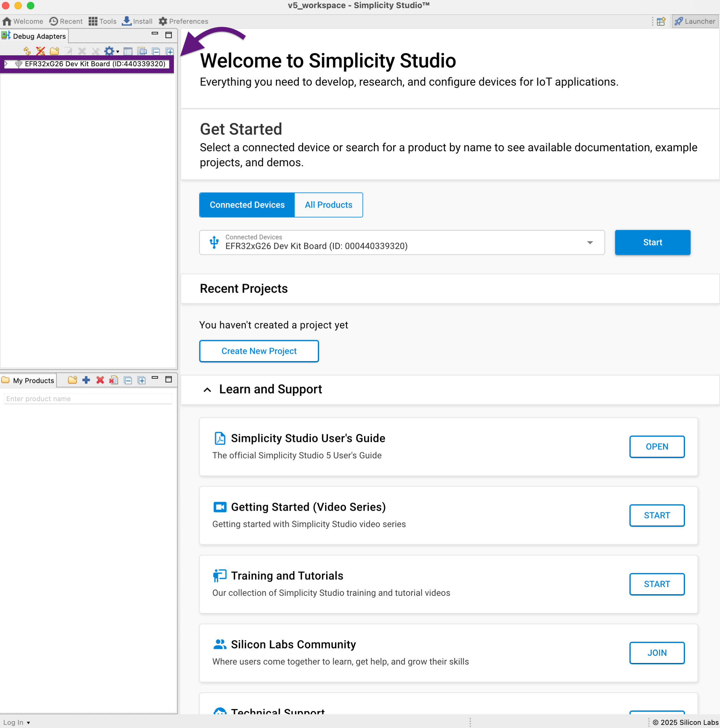Start Training and Tutorials

click(657, 584)
